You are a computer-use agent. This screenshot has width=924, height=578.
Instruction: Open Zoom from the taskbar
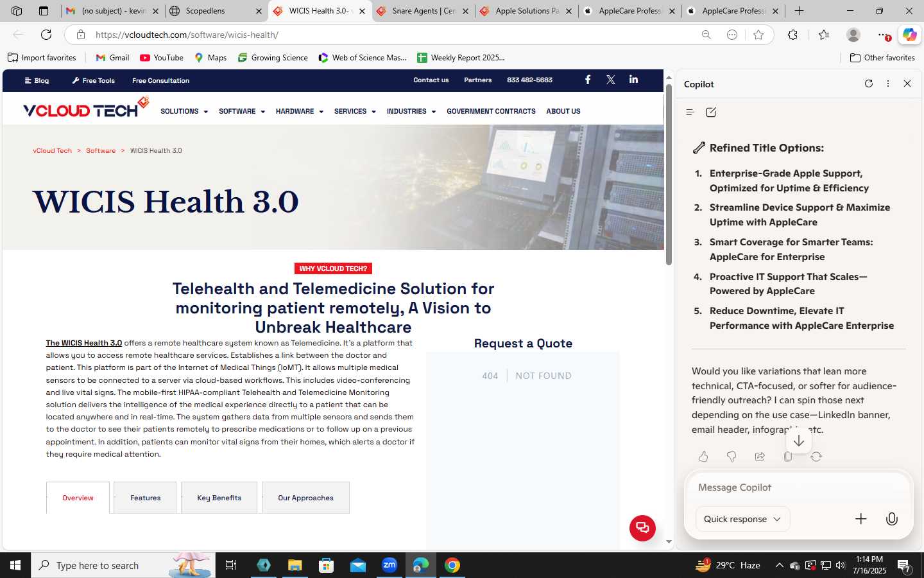[389, 565]
